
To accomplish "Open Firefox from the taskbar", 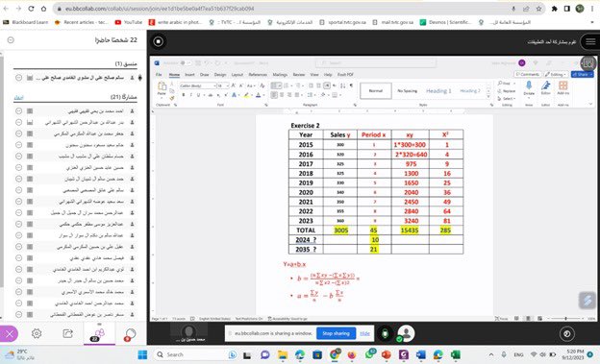I will pos(352,354).
